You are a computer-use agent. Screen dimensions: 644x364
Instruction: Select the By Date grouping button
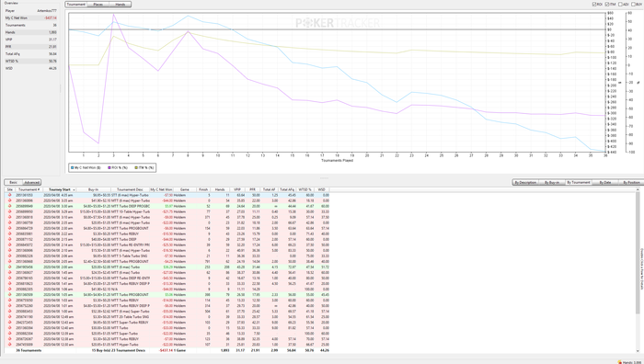pyautogui.click(x=604, y=182)
